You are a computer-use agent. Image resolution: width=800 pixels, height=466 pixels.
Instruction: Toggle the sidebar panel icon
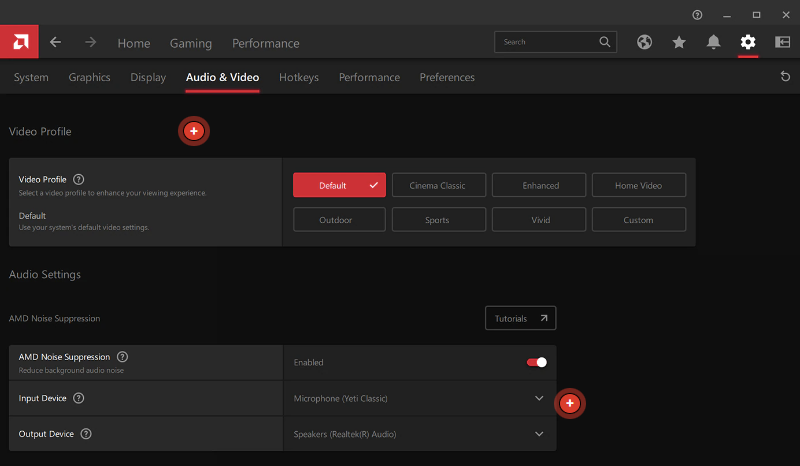782,42
